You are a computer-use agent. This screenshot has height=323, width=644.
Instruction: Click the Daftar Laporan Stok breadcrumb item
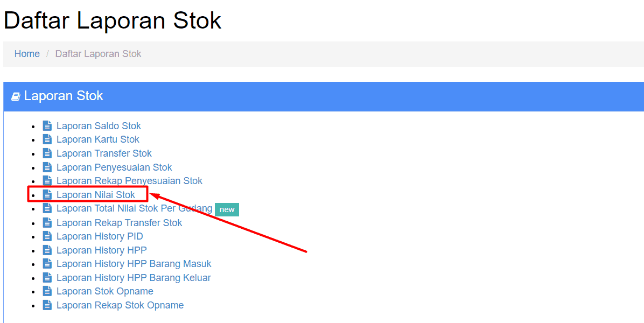pos(98,54)
